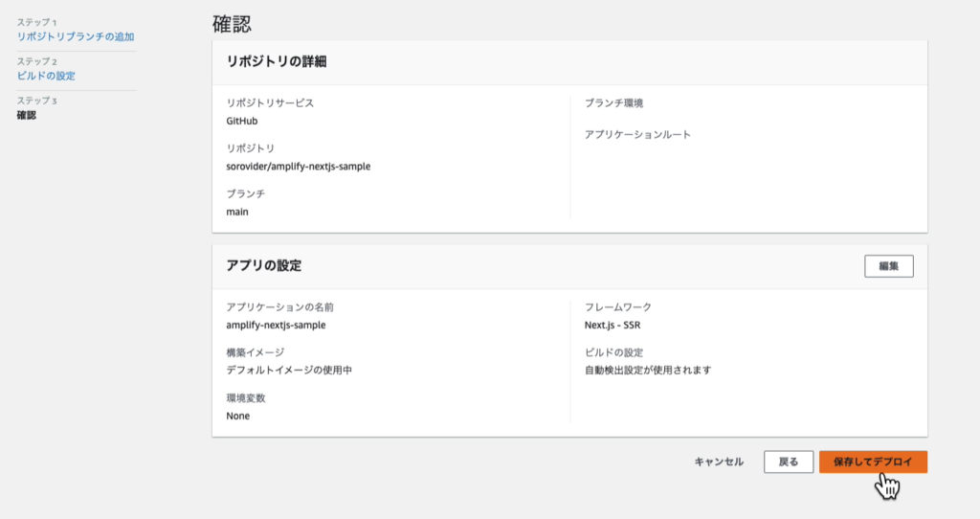980x519 pixels.
Task: Click the Next.js - SSR framework value
Action: [x=618, y=325]
